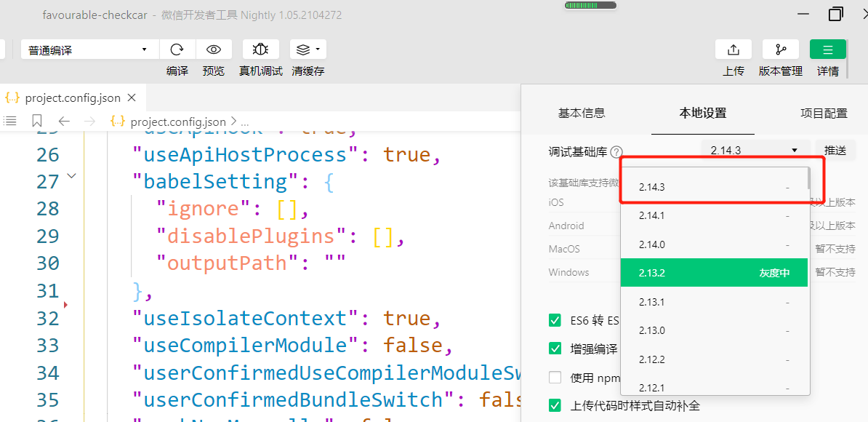Open the clear cache dropdown arrow
Viewport: 868px width, 422px height.
pos(318,49)
